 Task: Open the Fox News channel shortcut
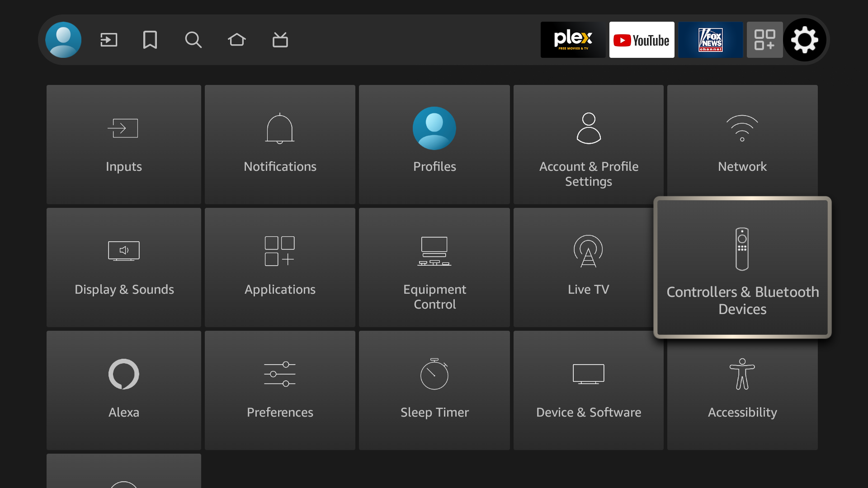tap(710, 40)
